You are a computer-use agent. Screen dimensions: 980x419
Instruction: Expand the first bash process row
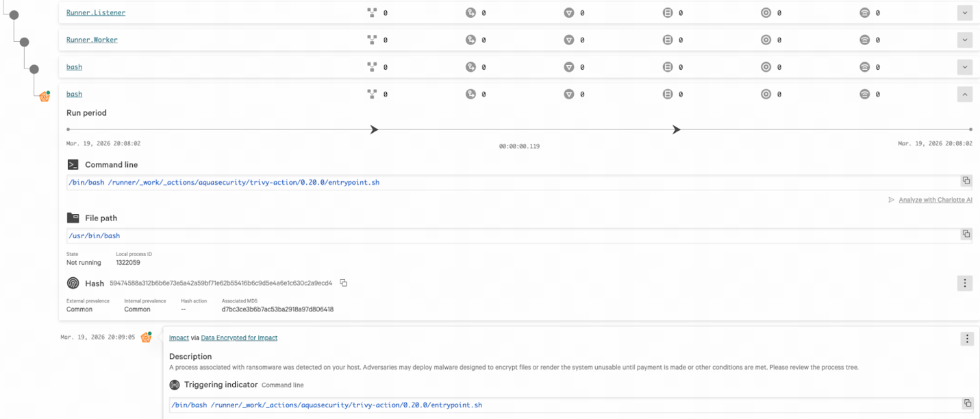point(964,67)
